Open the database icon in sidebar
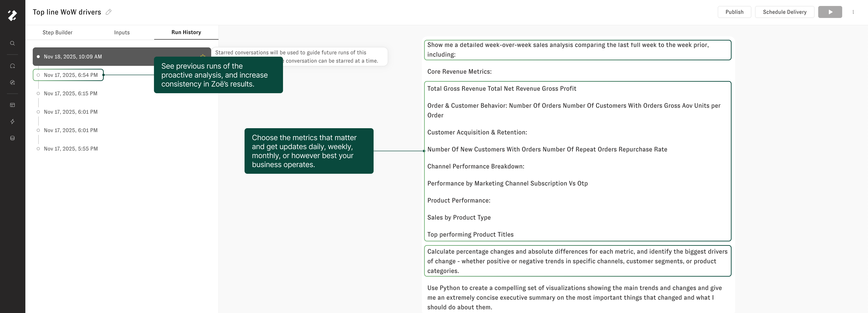 tap(12, 138)
